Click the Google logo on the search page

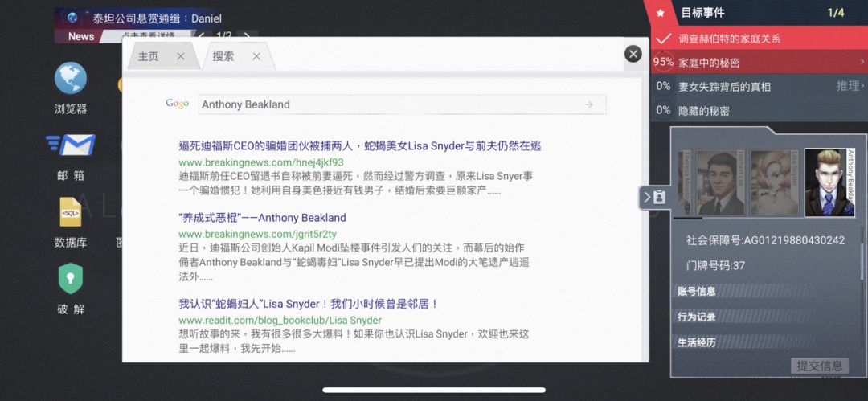(x=177, y=104)
